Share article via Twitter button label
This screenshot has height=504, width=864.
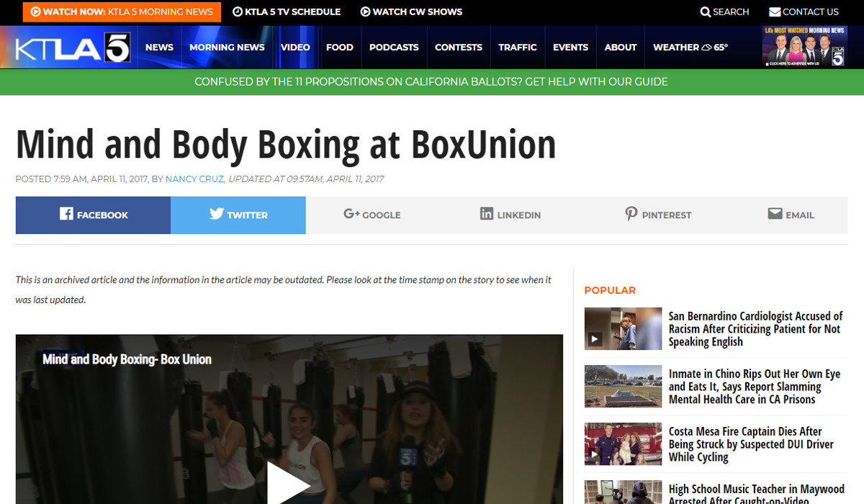(x=247, y=215)
